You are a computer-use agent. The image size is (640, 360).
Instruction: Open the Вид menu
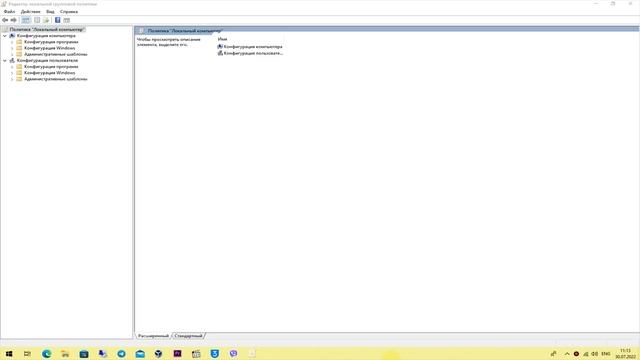point(50,12)
